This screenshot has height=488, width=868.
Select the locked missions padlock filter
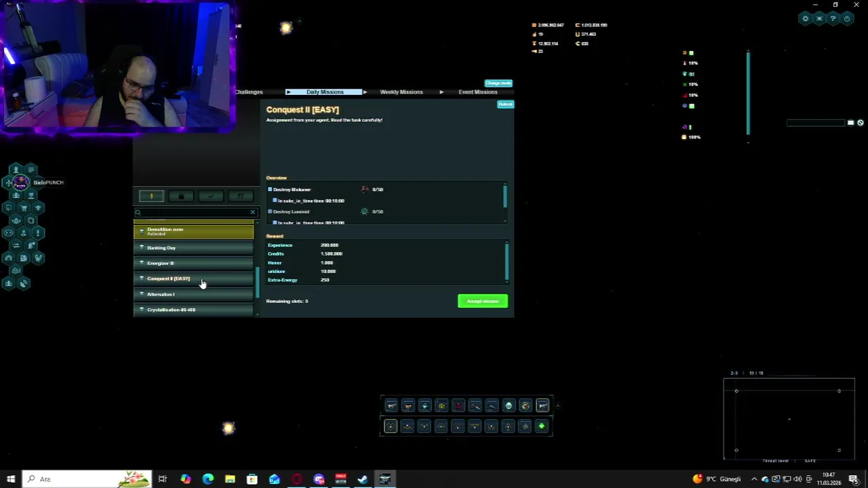tap(181, 197)
